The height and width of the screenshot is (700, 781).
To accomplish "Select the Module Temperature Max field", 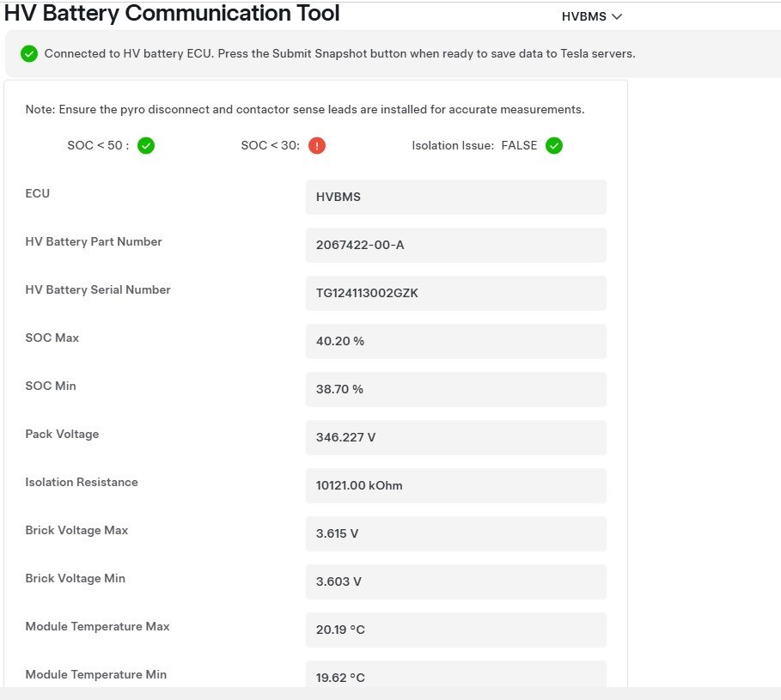I will pos(455,630).
